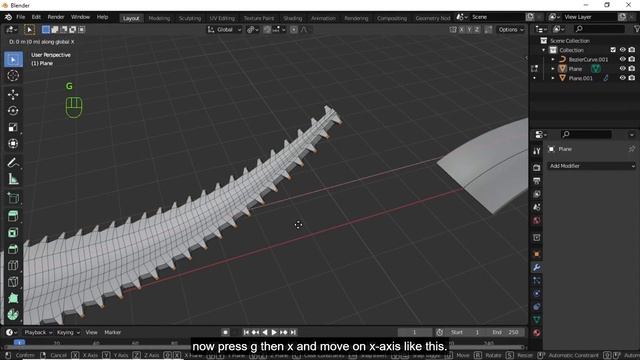Open the Global transform orientation dropdown
The width and height of the screenshot is (640, 360).
224,29
